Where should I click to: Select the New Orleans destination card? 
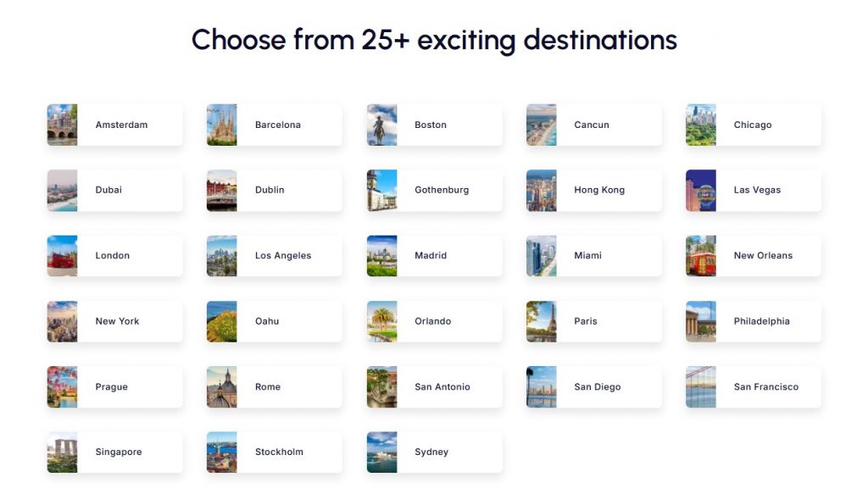753,255
